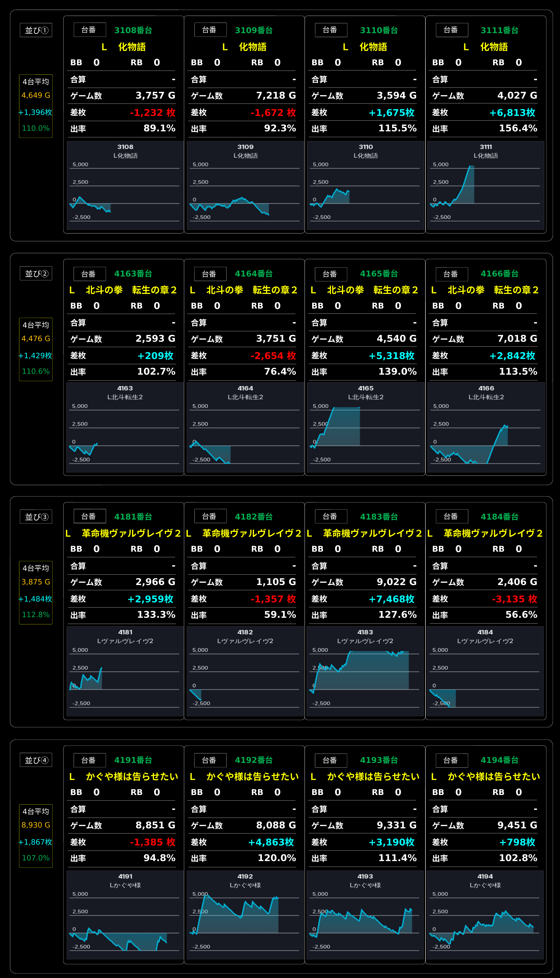The image size is (560, 978).
Task: Click the payout rate 89.1%
Action: [160, 128]
